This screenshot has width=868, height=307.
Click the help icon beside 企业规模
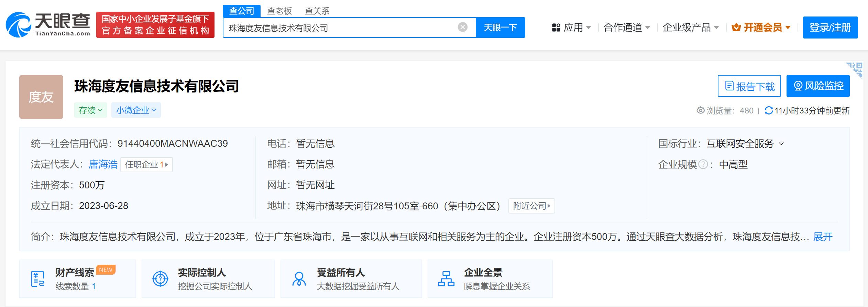[x=703, y=164]
